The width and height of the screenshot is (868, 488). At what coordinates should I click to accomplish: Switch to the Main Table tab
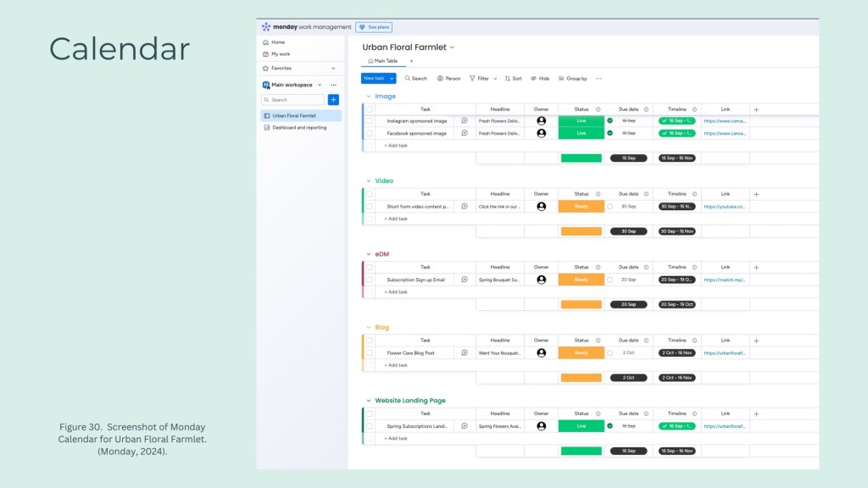coord(381,61)
